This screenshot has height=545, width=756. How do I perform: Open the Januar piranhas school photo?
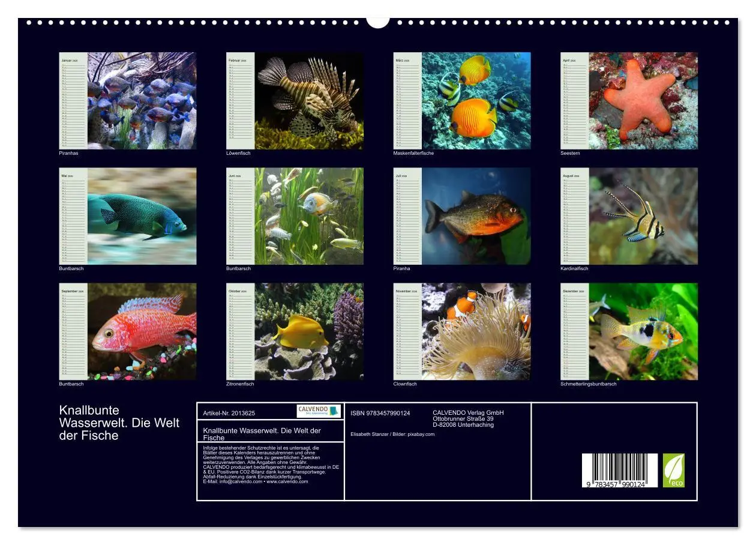(x=142, y=101)
